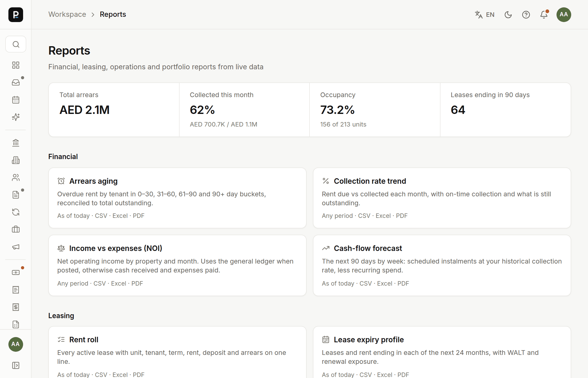Screen dimensions: 588x378
Task: Open the banknote payments icon
Action: point(16,272)
